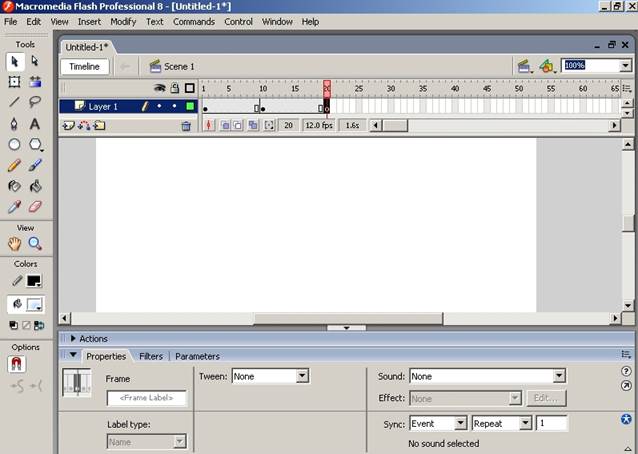
Task: Open the Sound dropdown
Action: coord(559,376)
